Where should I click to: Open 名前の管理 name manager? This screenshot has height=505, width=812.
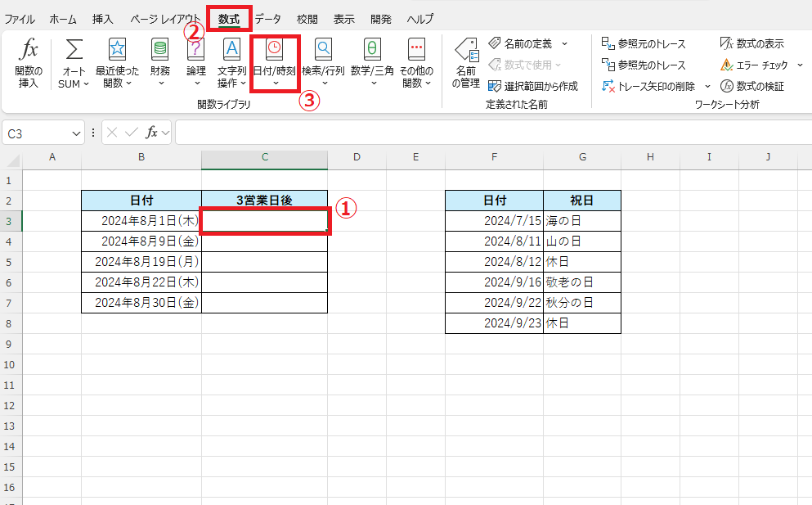pos(466,63)
